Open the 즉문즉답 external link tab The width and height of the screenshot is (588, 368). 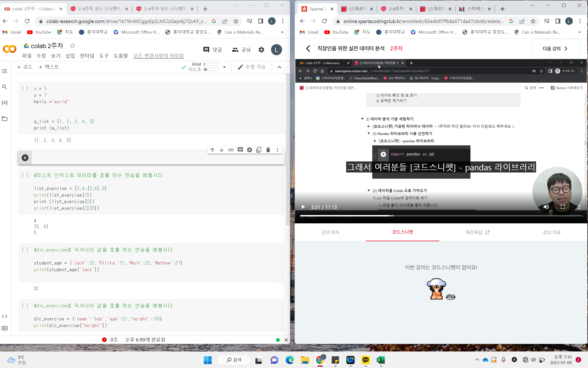point(477,232)
